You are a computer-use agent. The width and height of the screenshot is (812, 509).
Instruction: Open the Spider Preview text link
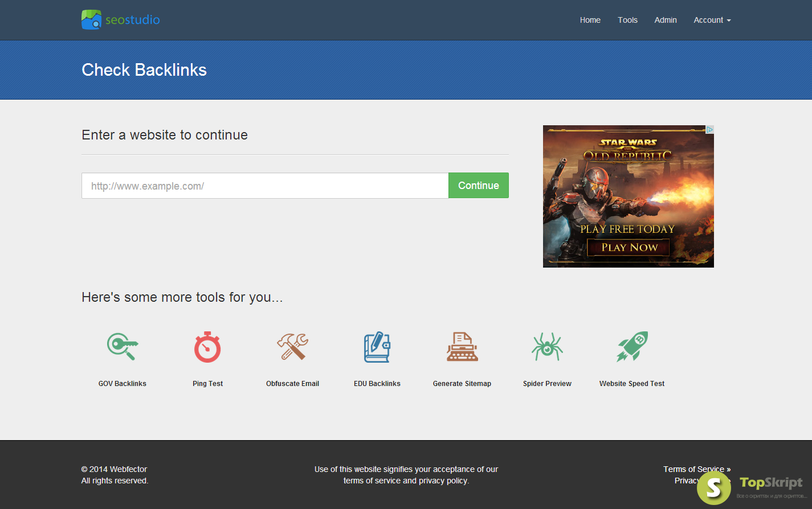click(x=547, y=384)
